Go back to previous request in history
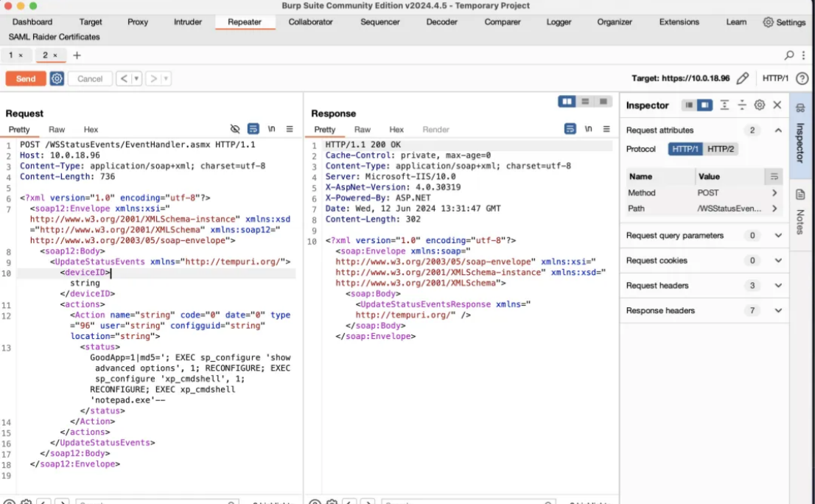The height and width of the screenshot is (504, 815). (124, 79)
